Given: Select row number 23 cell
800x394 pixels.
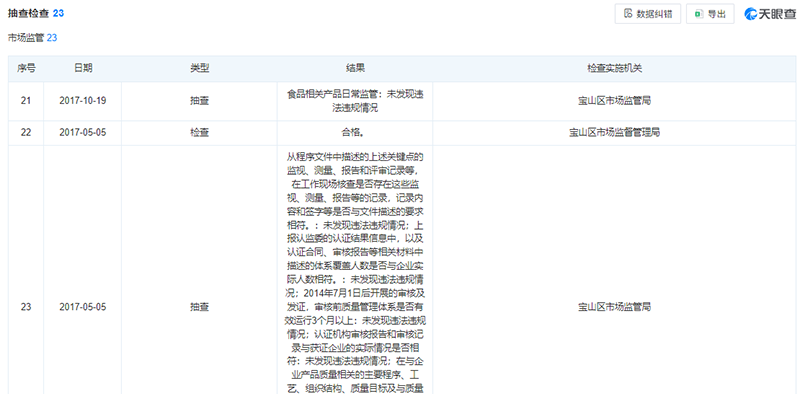Looking at the screenshot, I should 26,307.
